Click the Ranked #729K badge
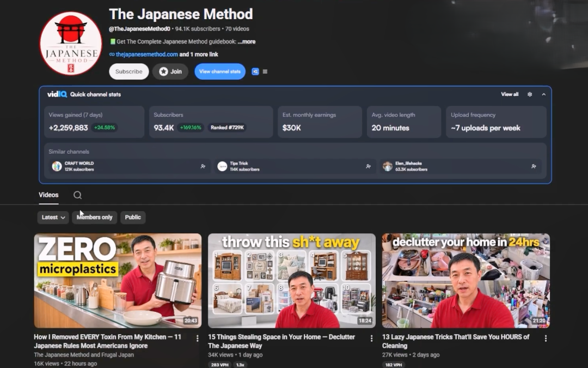588x368 pixels. (x=227, y=128)
